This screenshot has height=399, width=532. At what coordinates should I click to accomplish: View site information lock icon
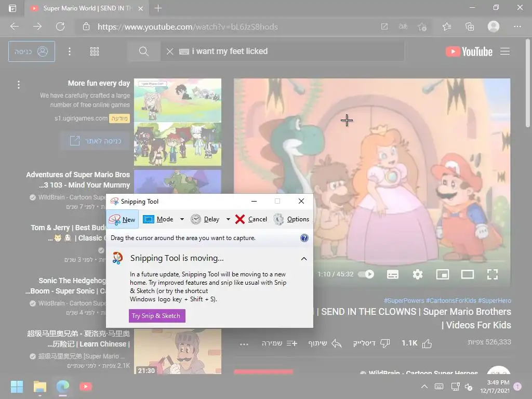pyautogui.click(x=86, y=26)
